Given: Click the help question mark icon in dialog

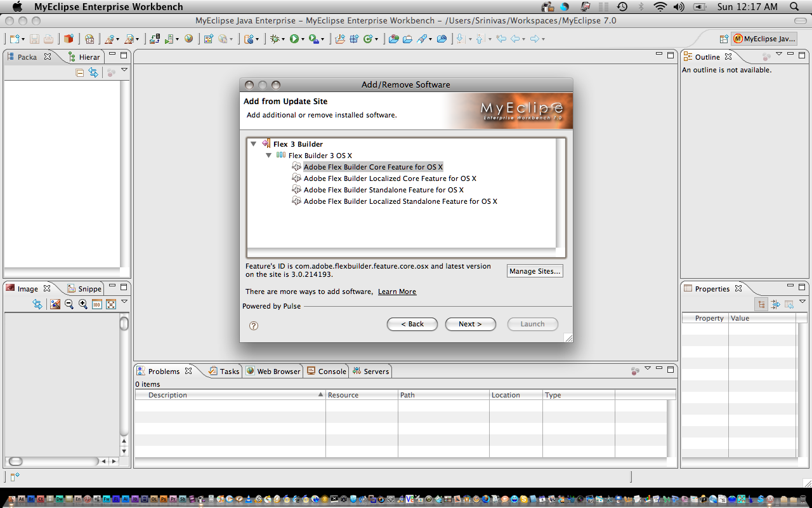Looking at the screenshot, I should pos(254,325).
